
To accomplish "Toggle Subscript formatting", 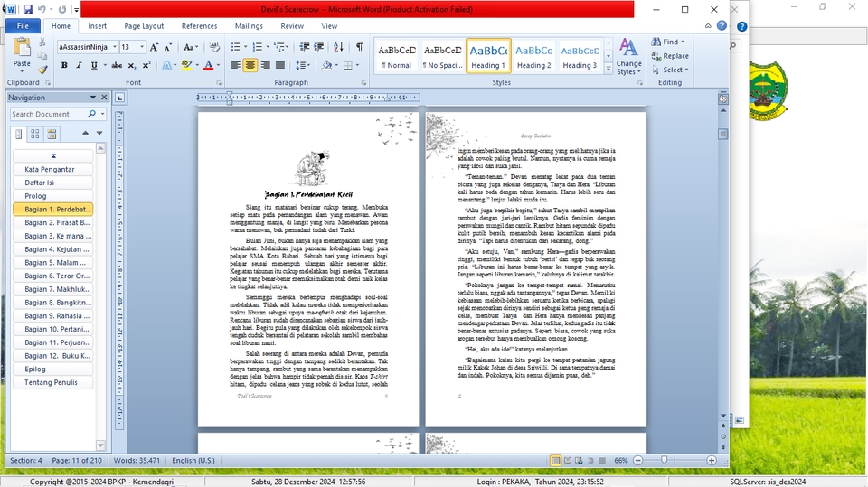I will tap(132, 65).
